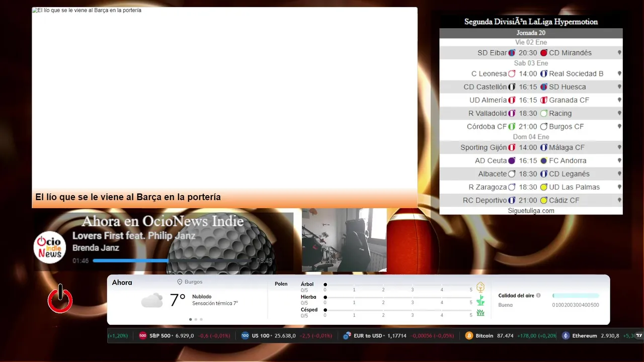The image size is (644, 362).
Task: Click the S&P 500 ticker icon
Action: pyautogui.click(x=142, y=336)
